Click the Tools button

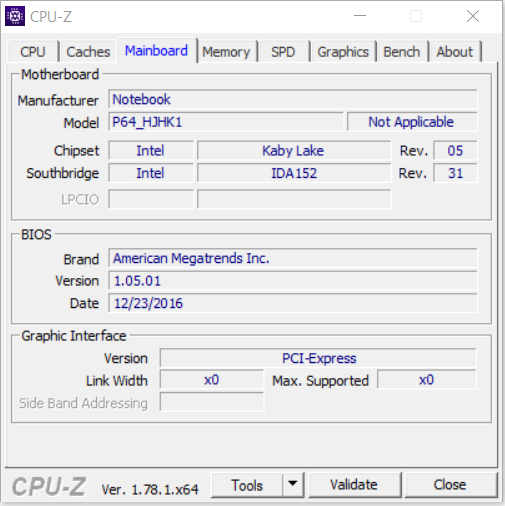247,485
